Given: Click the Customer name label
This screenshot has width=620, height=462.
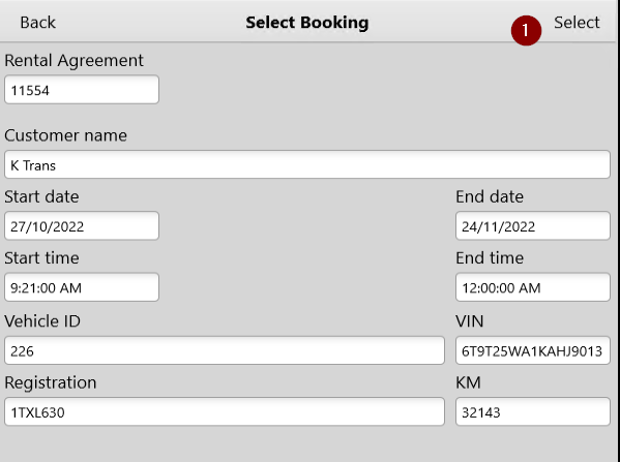Looking at the screenshot, I should pyautogui.click(x=66, y=136).
